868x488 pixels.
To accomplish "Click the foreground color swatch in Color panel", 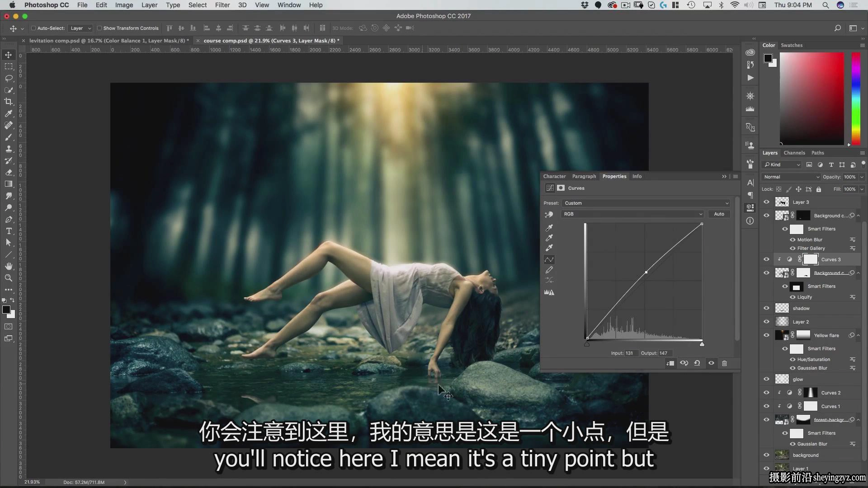I will (768, 58).
